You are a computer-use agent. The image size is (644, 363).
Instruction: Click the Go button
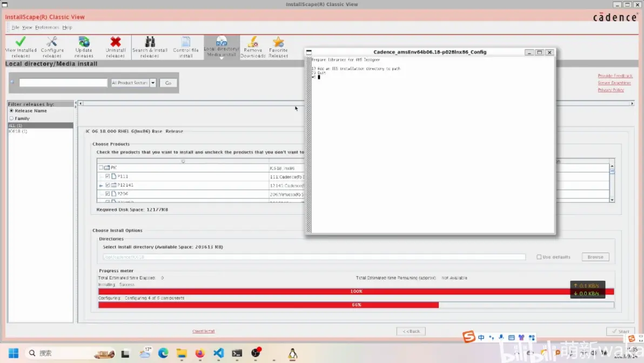(168, 83)
